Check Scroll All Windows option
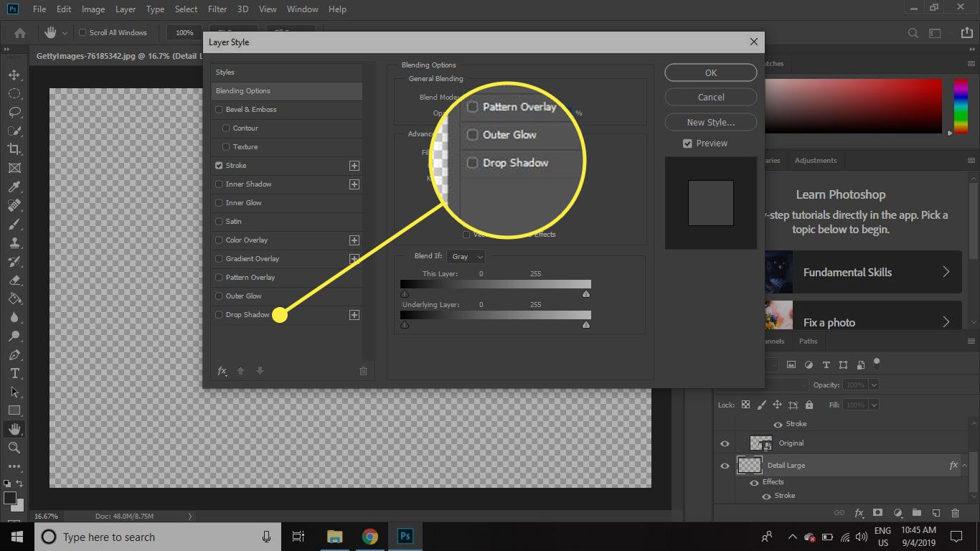 83,33
